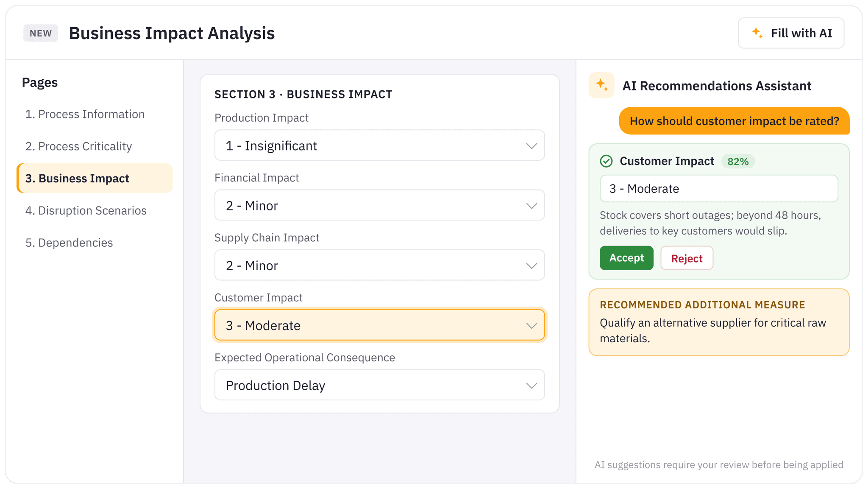Click the Business Impact Analysis title
Screen dimensions: 868x489
click(172, 33)
